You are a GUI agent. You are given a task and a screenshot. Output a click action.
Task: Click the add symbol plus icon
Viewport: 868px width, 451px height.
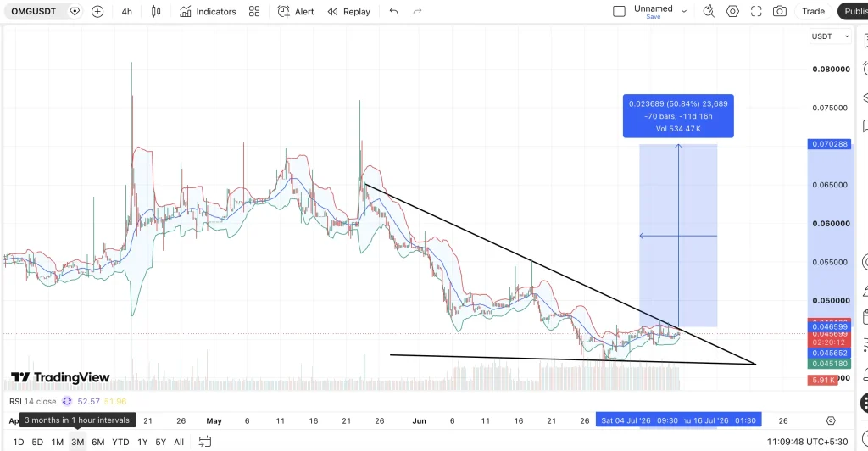97,11
